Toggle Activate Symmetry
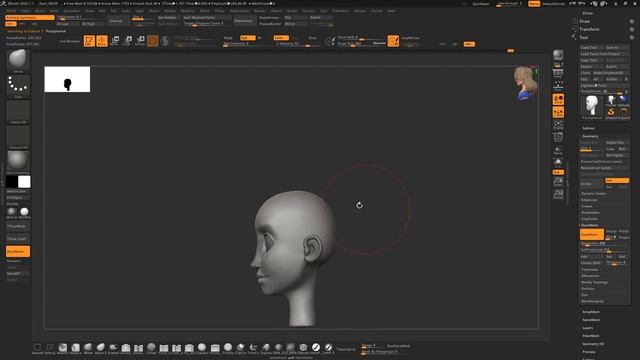Image resolution: width=640 pixels, height=360 pixels. [30, 18]
